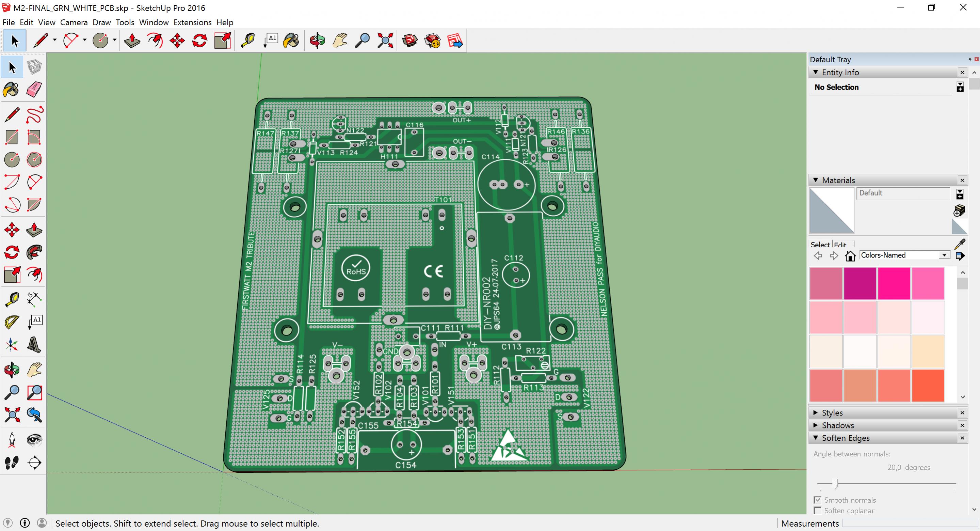Select the Walk footprints tool

[x=12, y=463]
